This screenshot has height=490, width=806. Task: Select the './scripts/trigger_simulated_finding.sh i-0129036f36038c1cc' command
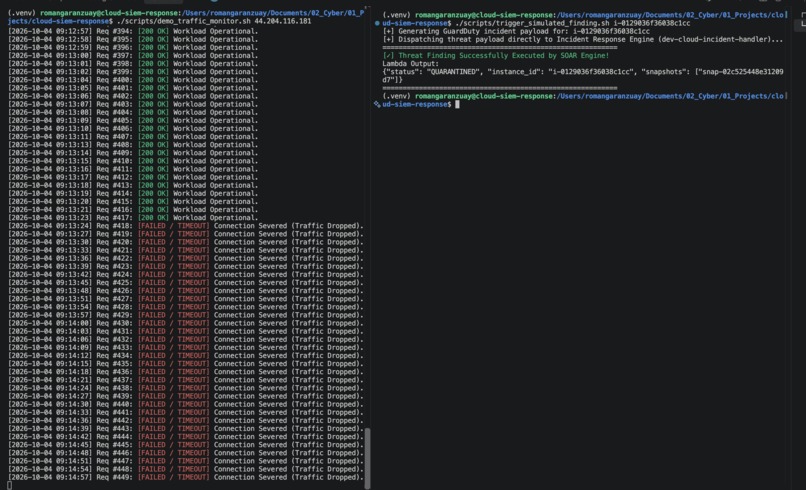(x=573, y=23)
